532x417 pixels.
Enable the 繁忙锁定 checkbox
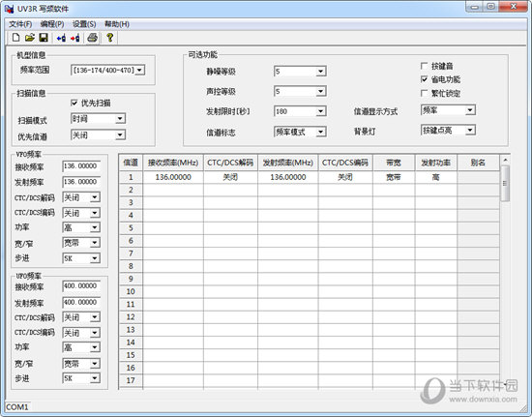click(424, 93)
